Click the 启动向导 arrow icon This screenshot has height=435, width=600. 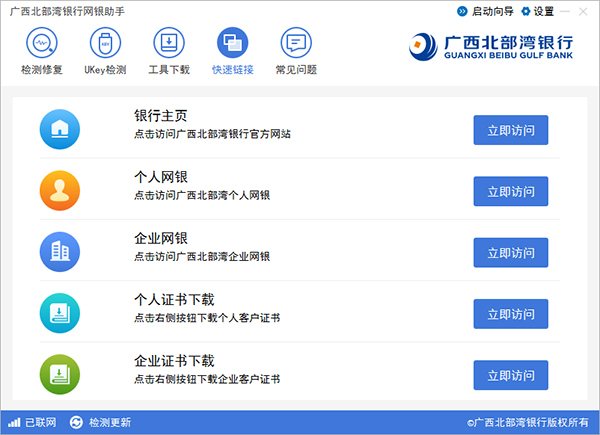[462, 11]
